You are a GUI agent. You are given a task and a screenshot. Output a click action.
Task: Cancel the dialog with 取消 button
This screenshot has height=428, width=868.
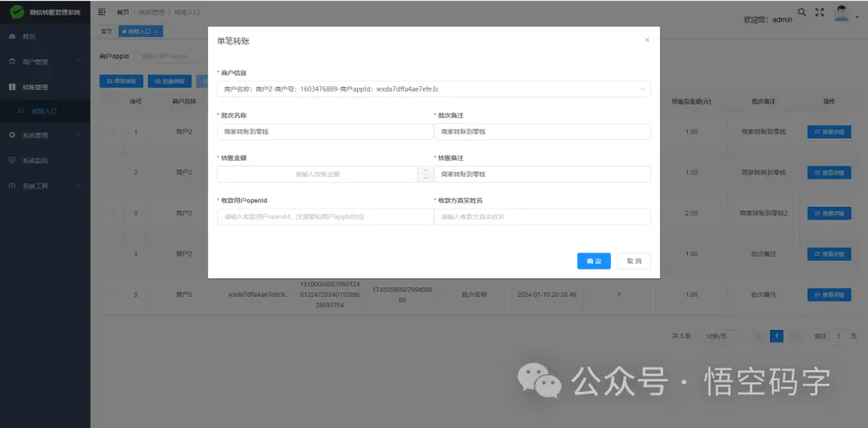[634, 261]
